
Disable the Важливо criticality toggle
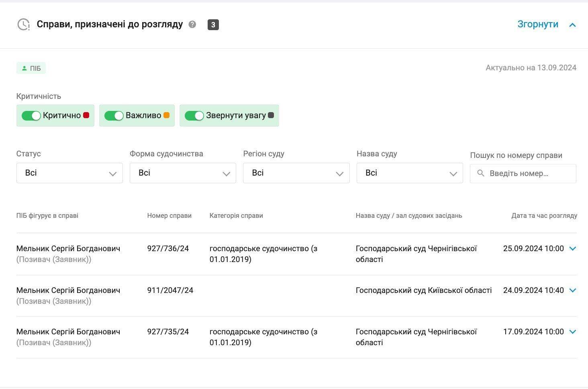(x=114, y=116)
